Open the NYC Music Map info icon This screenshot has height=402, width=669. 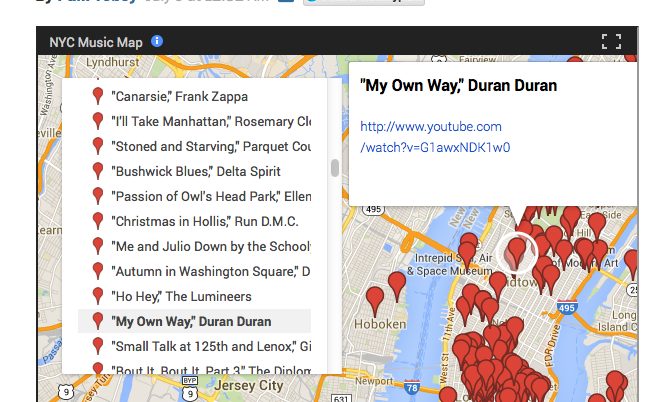pyautogui.click(x=157, y=41)
